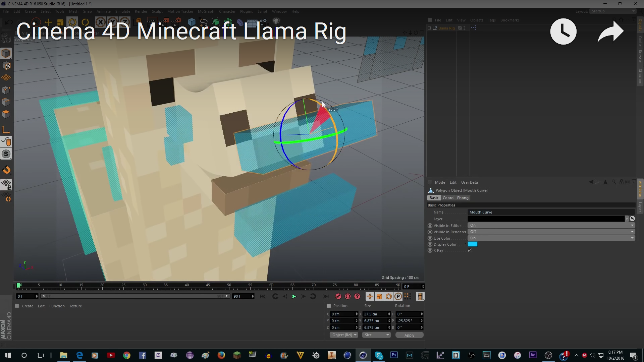Click keyframe circle for Use Color
The height and width of the screenshot is (362, 644).
coord(430,238)
